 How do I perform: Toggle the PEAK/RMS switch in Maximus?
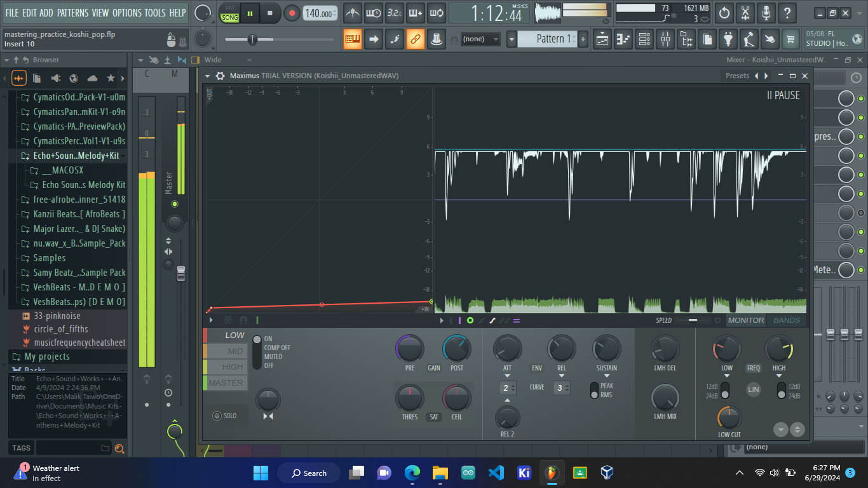(x=595, y=390)
